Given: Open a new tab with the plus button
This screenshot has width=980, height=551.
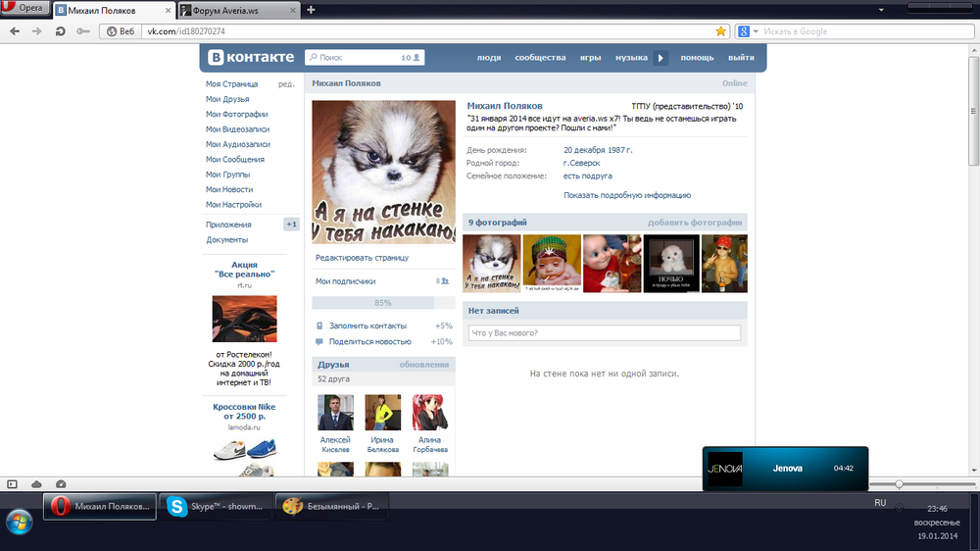Looking at the screenshot, I should 311,10.
